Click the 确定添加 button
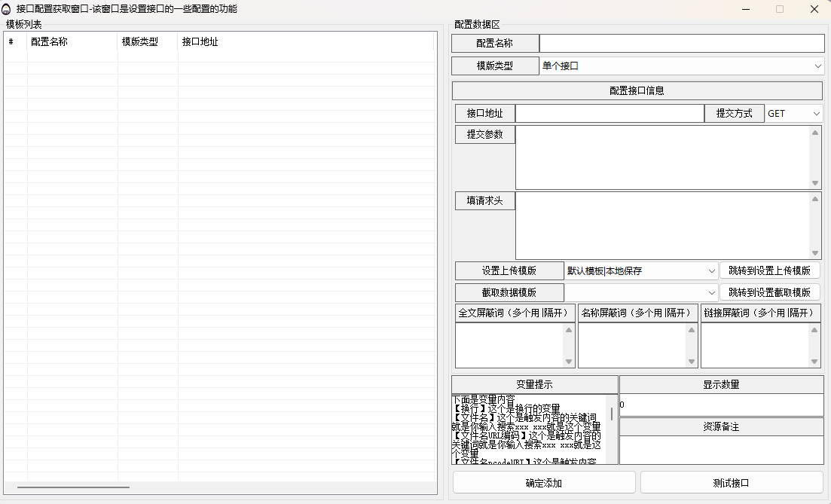Image resolution: width=831 pixels, height=504 pixels. pyautogui.click(x=544, y=483)
